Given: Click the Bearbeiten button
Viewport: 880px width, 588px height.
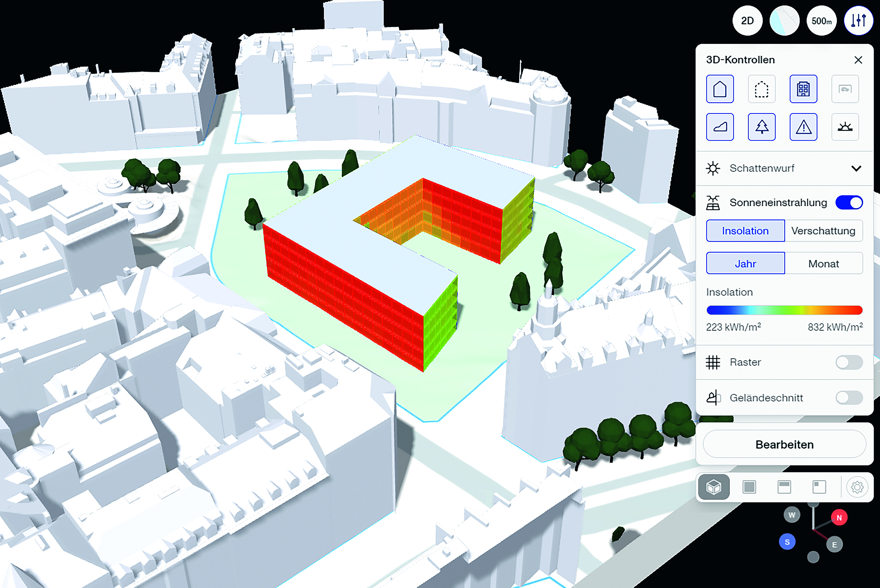Looking at the screenshot, I should click(x=784, y=444).
